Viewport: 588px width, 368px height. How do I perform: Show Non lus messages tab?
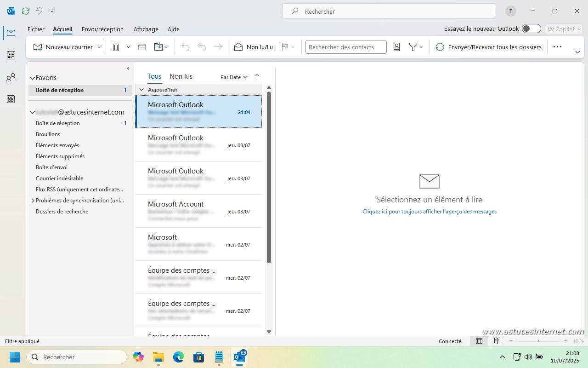tap(181, 76)
